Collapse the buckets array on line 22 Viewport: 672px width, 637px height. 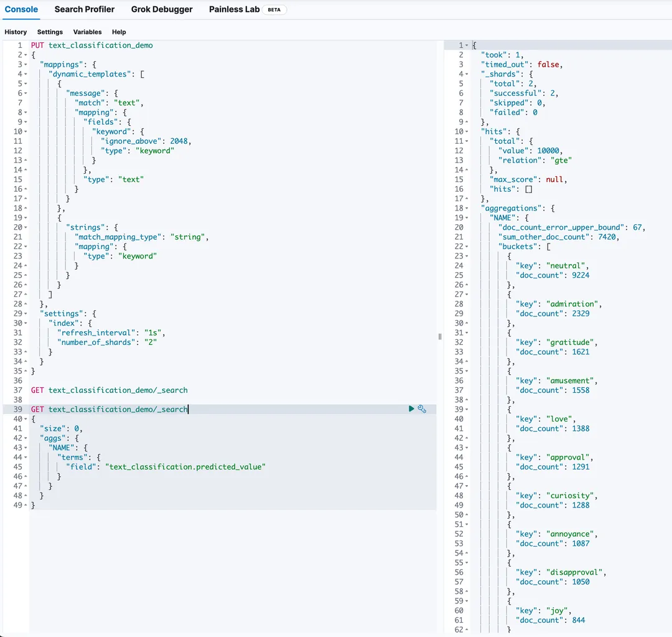point(467,247)
